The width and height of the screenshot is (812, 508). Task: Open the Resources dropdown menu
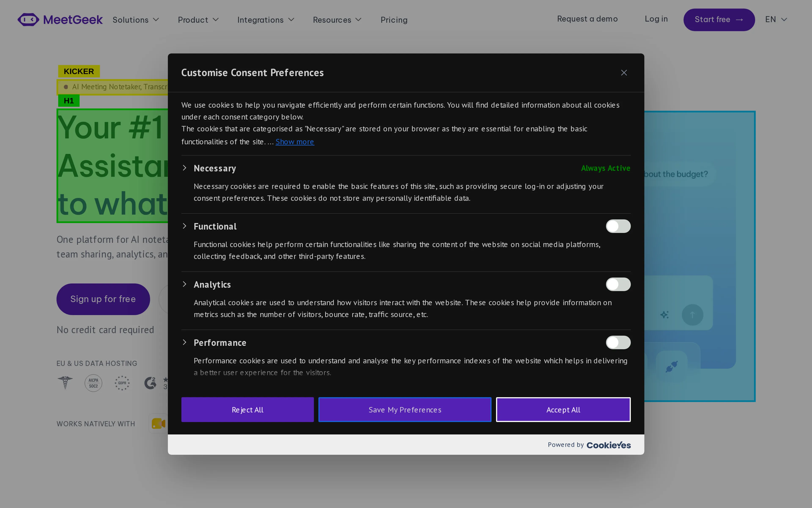[337, 20]
